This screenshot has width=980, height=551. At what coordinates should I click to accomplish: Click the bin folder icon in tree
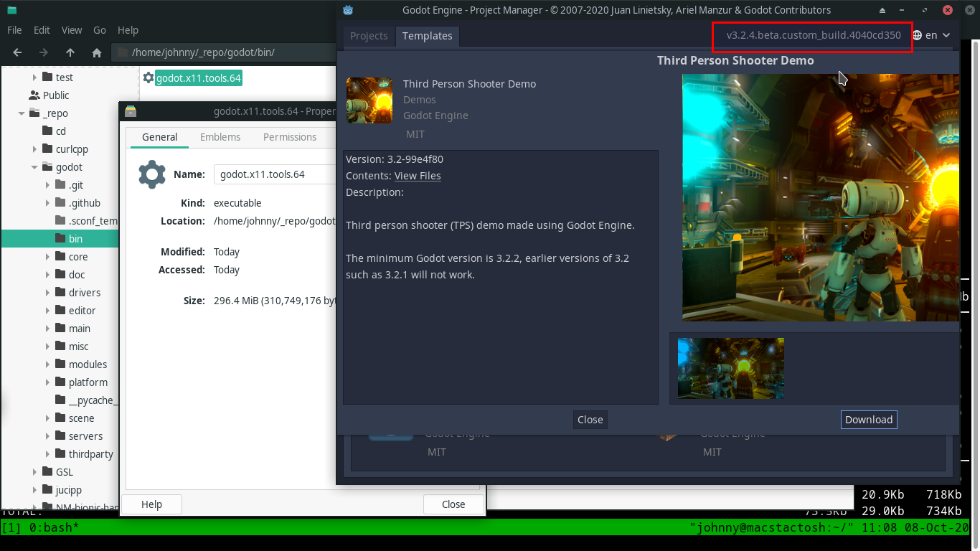tap(61, 239)
